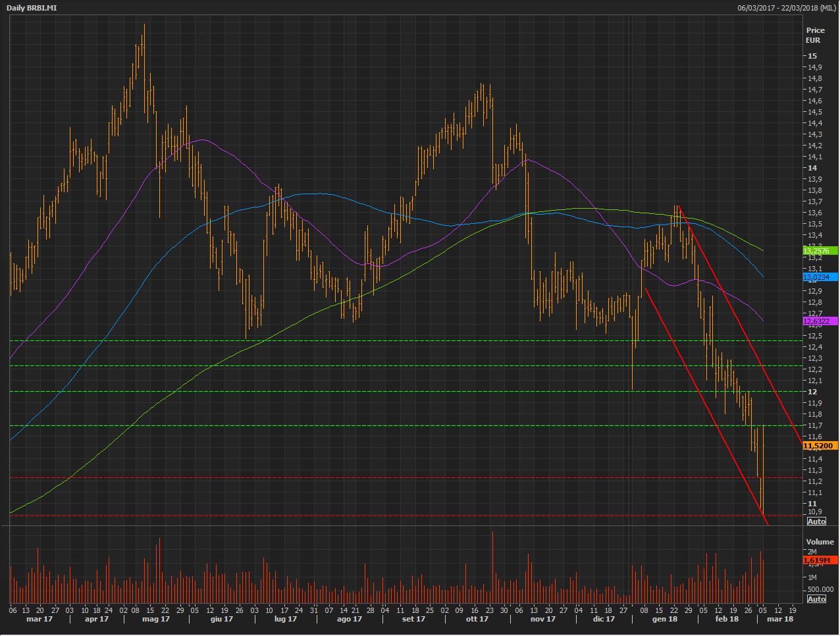The height and width of the screenshot is (636, 840).
Task: Click the red 1,619M volume tag
Action: coord(820,560)
